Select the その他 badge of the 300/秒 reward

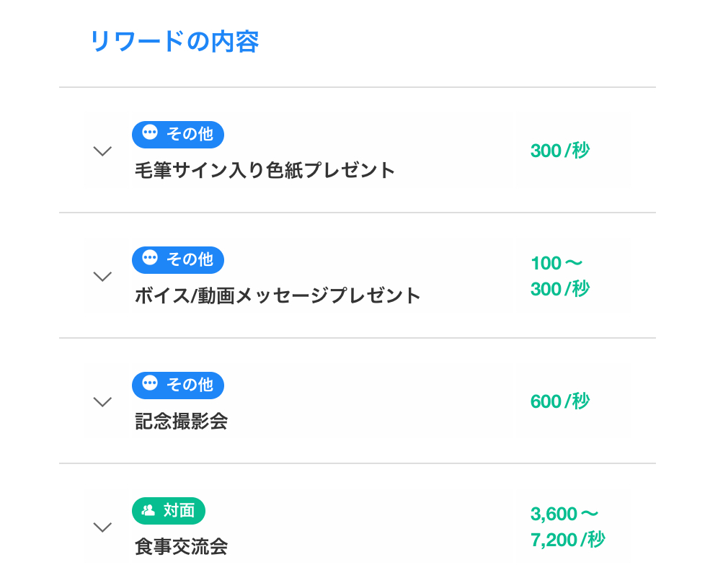178,135
